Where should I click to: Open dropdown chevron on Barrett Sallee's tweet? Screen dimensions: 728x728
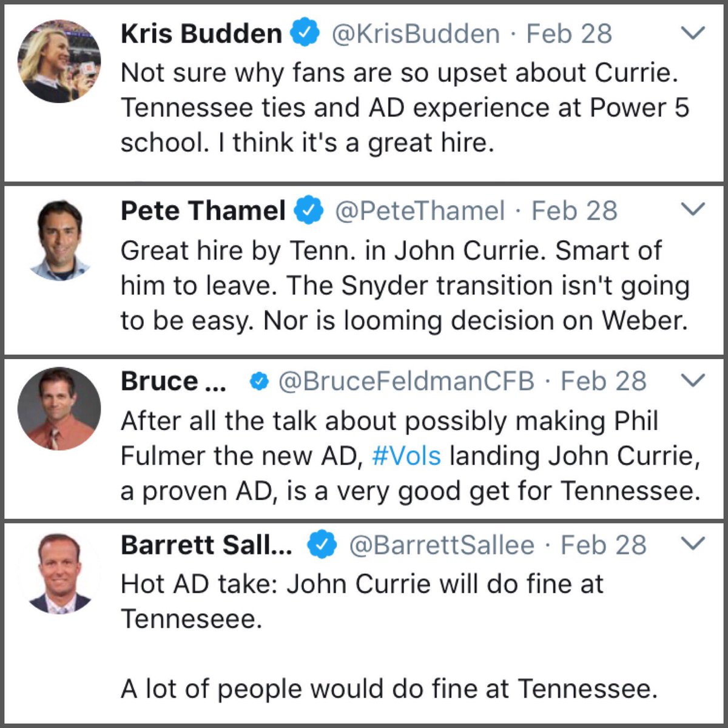click(x=693, y=544)
